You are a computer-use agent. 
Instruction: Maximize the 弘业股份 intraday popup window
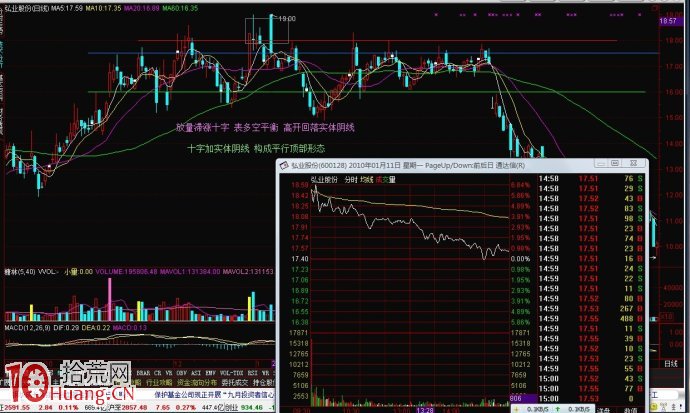tap(615, 164)
